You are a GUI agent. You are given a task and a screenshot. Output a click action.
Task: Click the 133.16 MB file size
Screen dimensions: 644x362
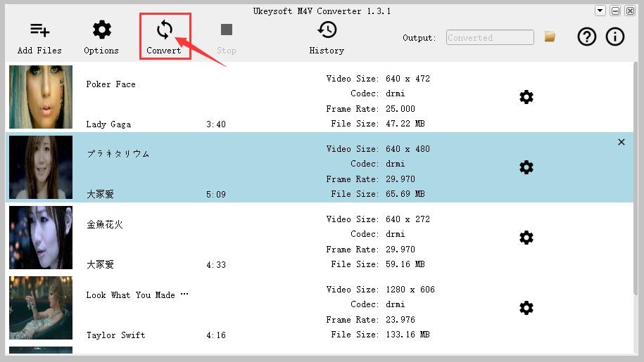coord(408,335)
